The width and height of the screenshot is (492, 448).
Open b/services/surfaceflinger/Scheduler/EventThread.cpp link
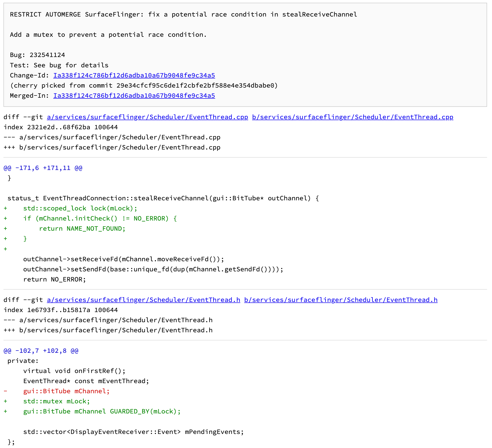click(353, 117)
